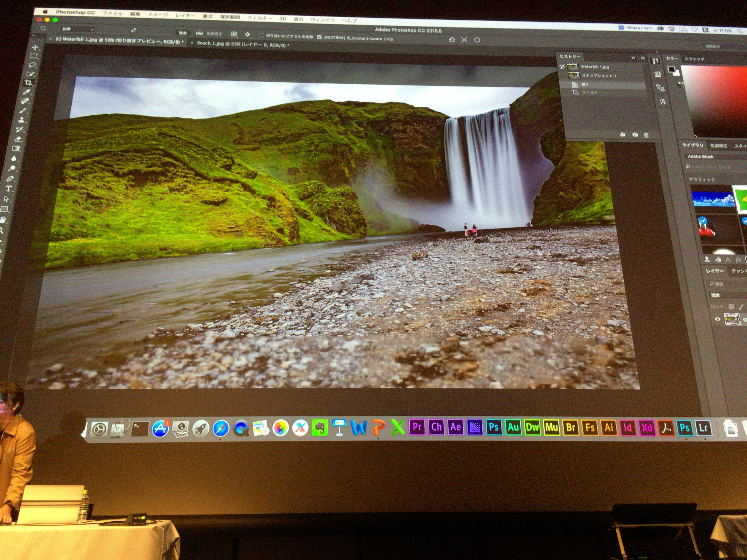This screenshot has width=747, height=560.
Task: Click the foreground color swatch
Action: (x=671, y=70)
